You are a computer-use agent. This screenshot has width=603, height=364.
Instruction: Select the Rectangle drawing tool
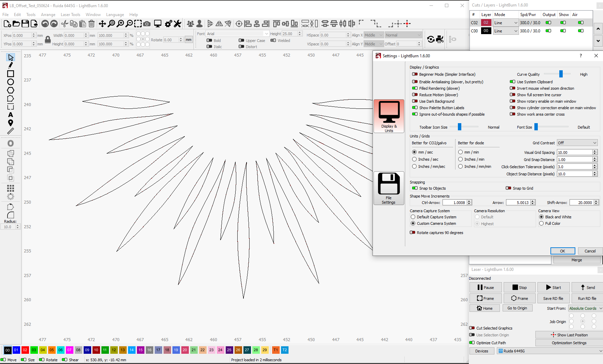(x=11, y=74)
